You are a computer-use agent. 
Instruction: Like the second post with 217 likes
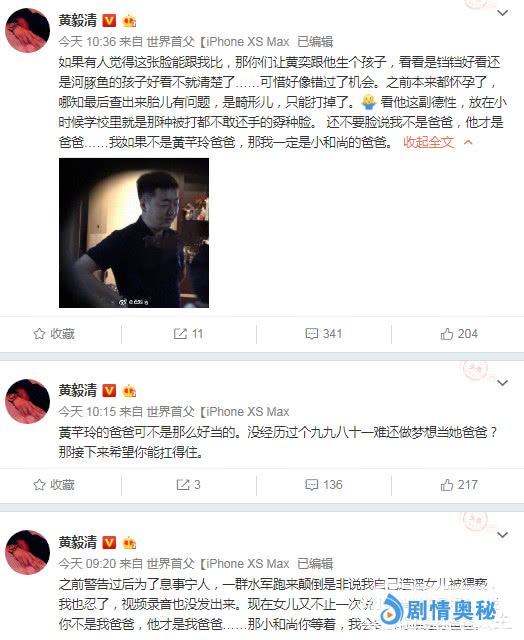click(447, 484)
